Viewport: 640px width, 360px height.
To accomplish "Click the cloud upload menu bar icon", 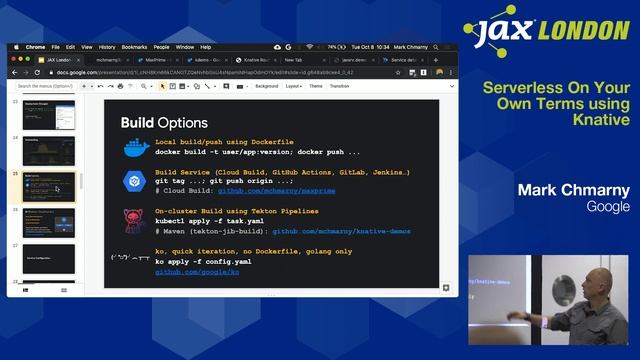I will tap(277, 47).
